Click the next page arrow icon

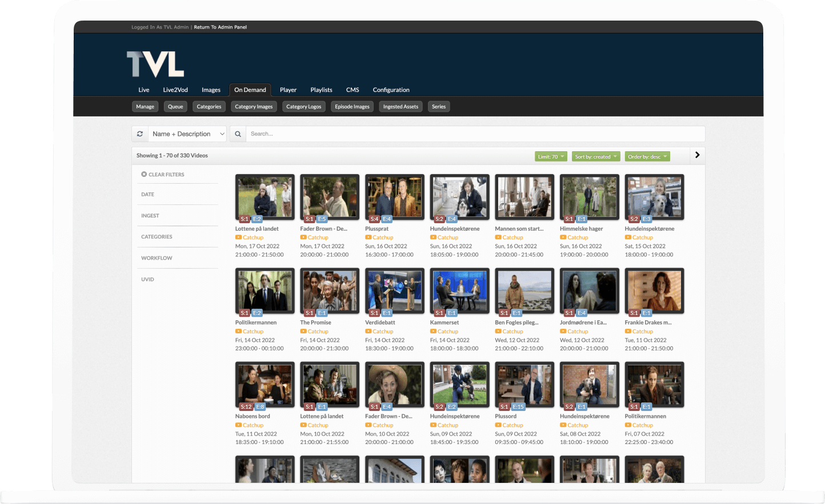point(697,155)
